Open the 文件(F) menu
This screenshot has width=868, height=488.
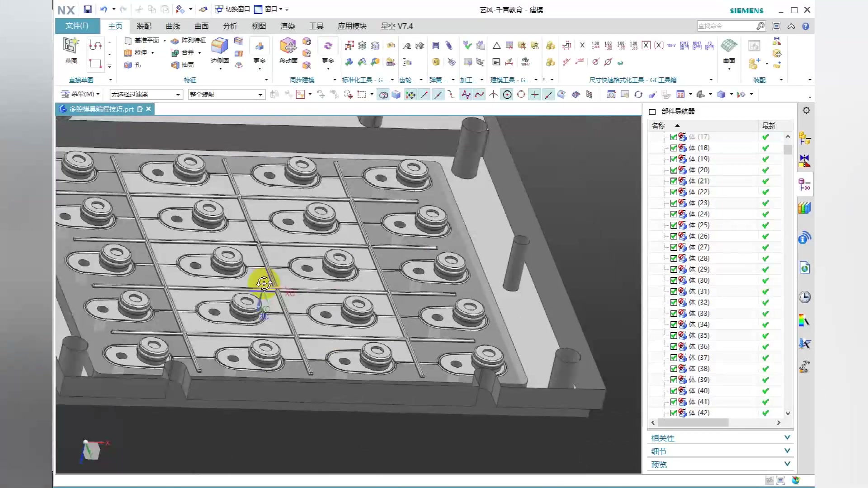pos(77,26)
